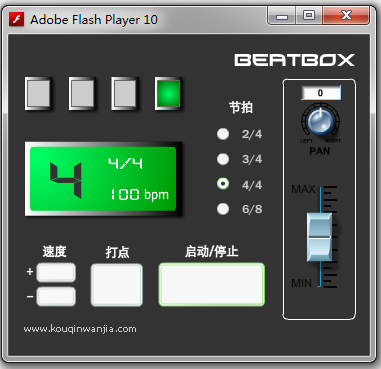Click the MIN label on volume slider
381x369 pixels.
click(x=302, y=283)
